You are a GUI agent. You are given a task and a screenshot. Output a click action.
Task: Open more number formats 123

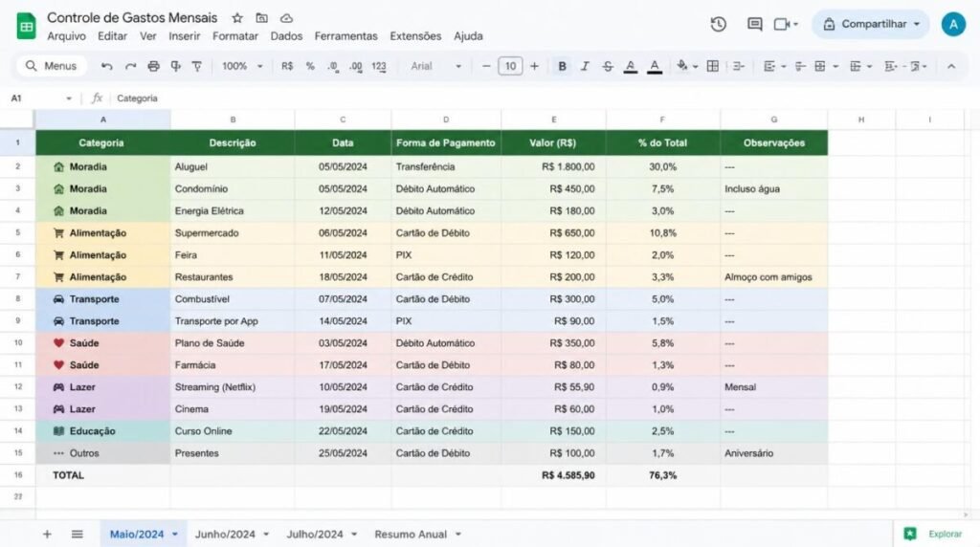click(x=379, y=66)
